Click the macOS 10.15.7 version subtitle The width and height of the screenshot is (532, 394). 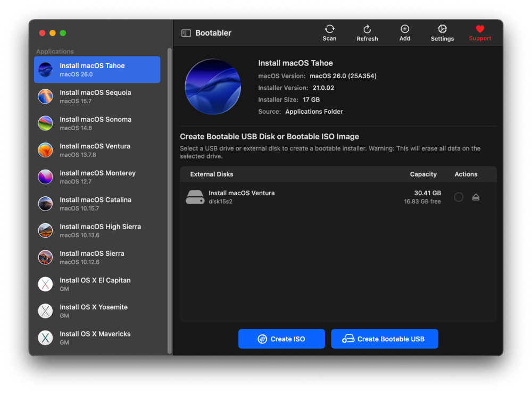[x=79, y=208]
